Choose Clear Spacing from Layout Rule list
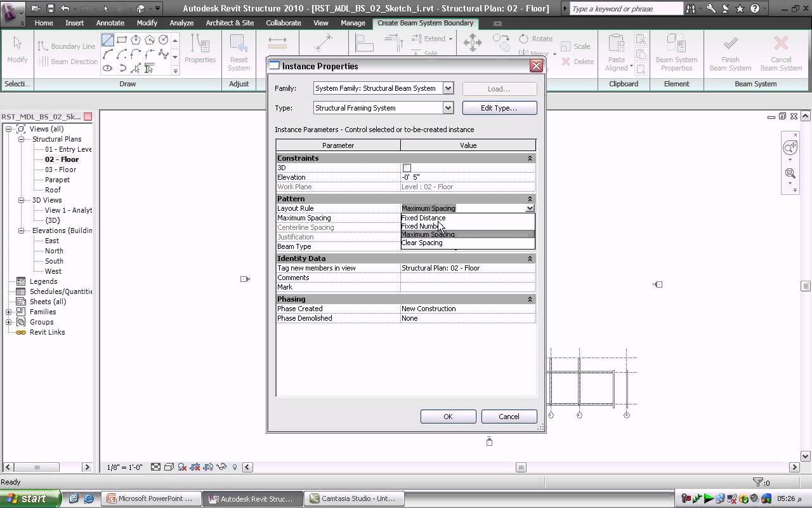 coord(422,243)
